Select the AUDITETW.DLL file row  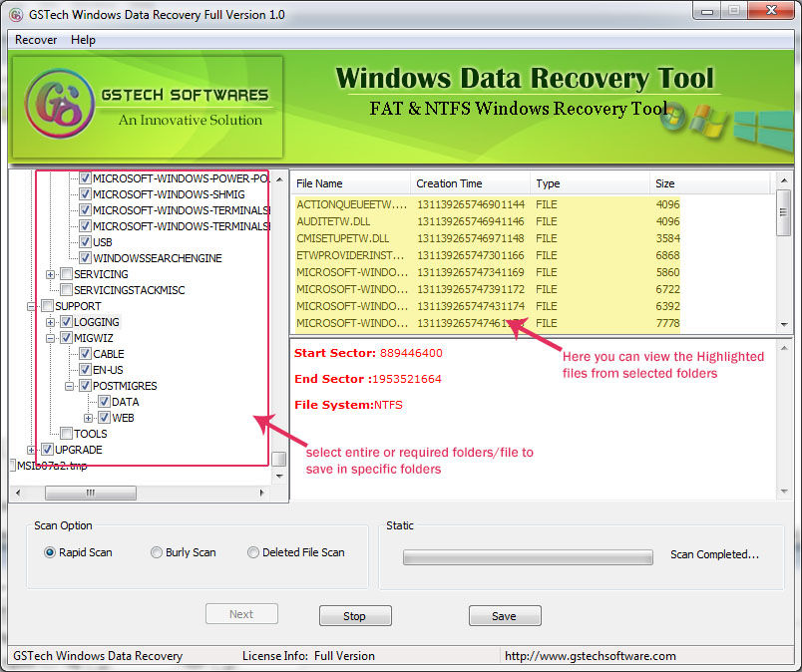(488, 221)
